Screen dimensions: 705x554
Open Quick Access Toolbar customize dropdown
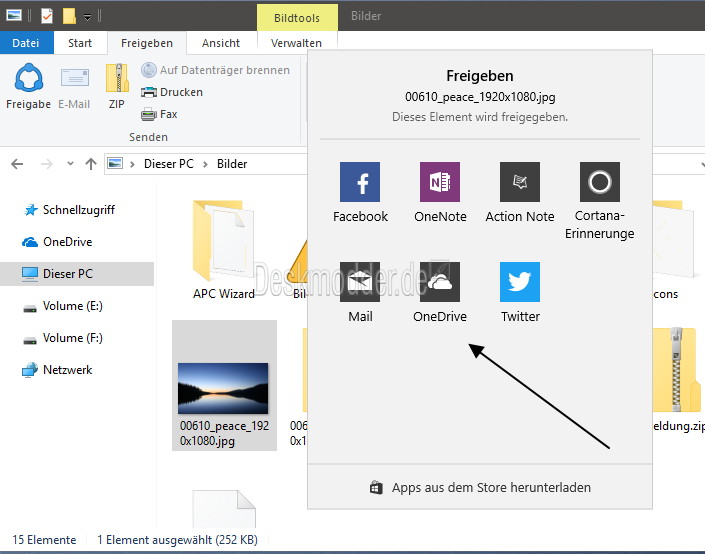(88, 17)
